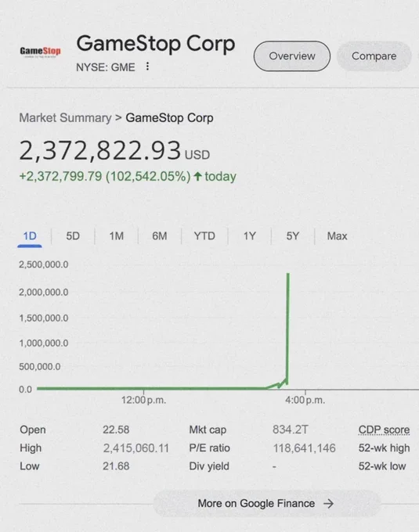Click the GameStop Corp title heading
This screenshot has width=419, height=532.
pos(156,44)
